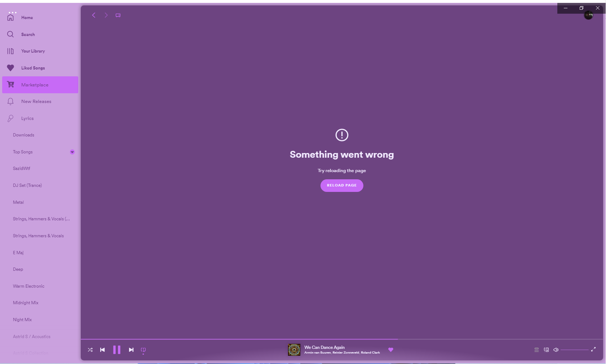Click the back navigation chevron
Image resolution: width=606 pixels, height=364 pixels.
tap(93, 15)
